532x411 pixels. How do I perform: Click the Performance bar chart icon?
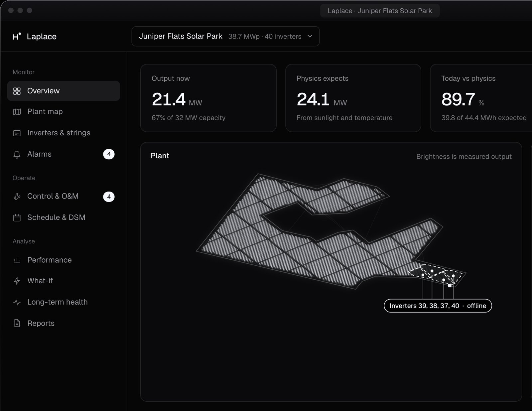pos(17,260)
